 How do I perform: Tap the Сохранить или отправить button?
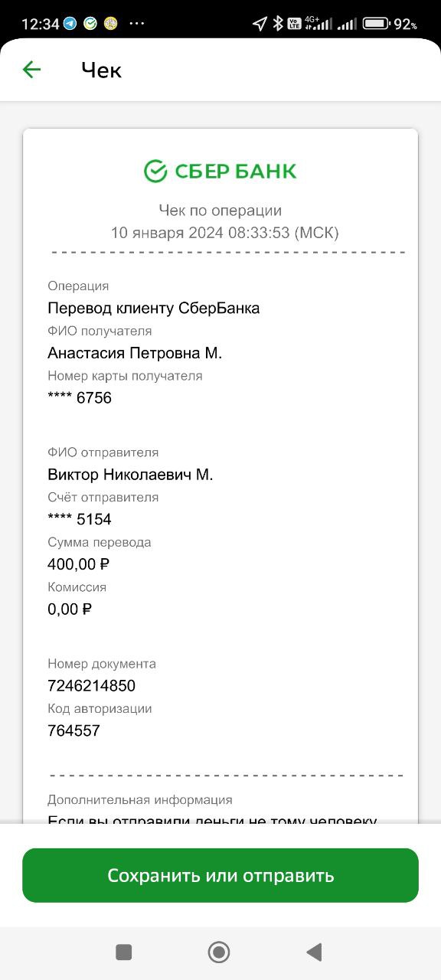[x=220, y=875]
